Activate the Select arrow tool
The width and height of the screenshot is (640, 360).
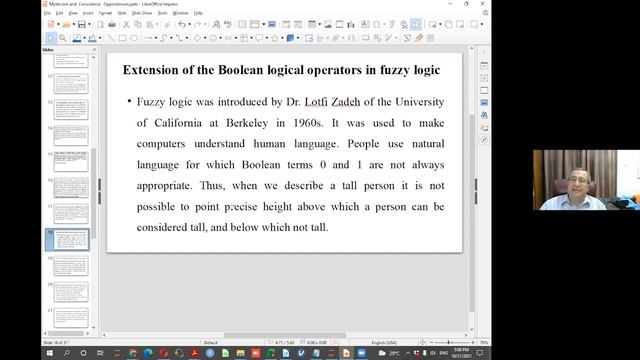click(51, 38)
